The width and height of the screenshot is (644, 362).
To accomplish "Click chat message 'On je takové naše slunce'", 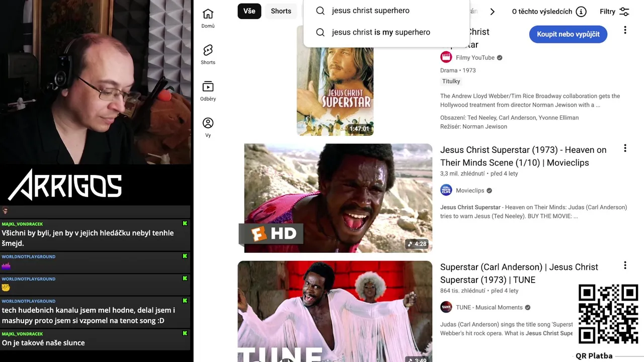I will click(43, 343).
